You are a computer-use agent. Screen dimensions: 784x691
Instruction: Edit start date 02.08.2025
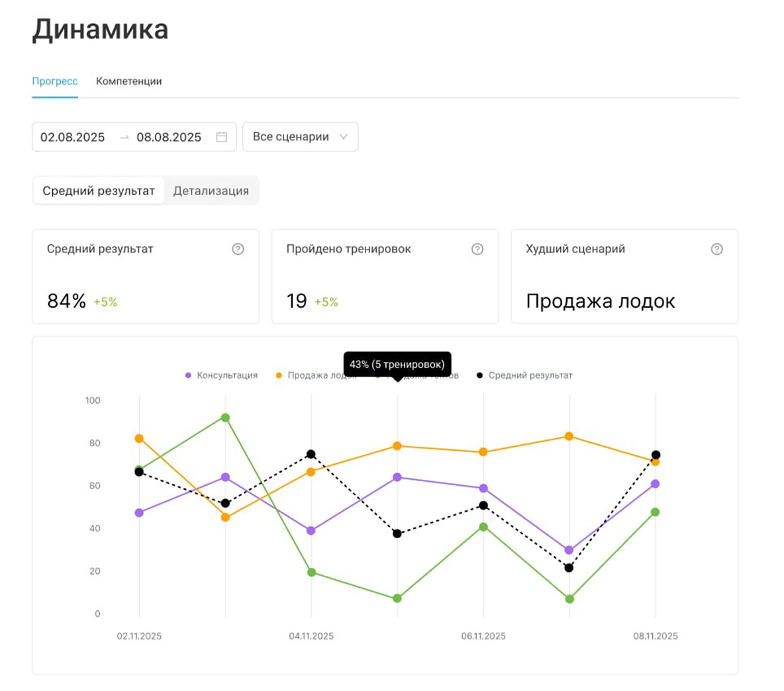72,137
